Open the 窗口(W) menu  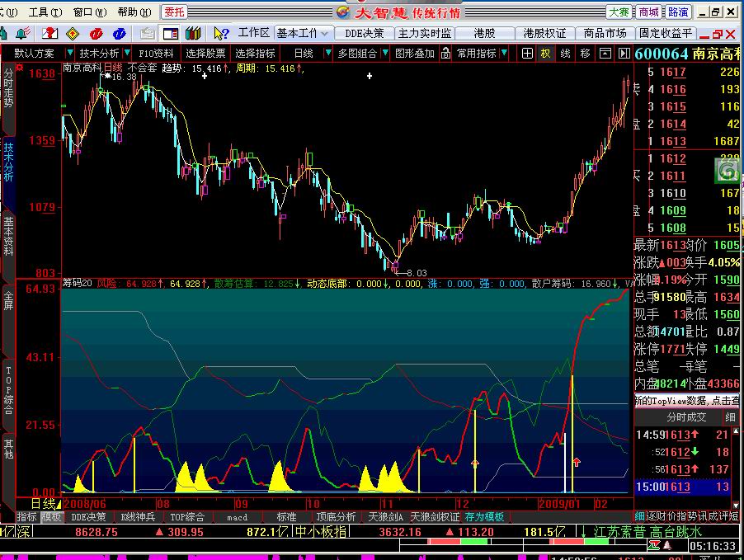coord(90,12)
